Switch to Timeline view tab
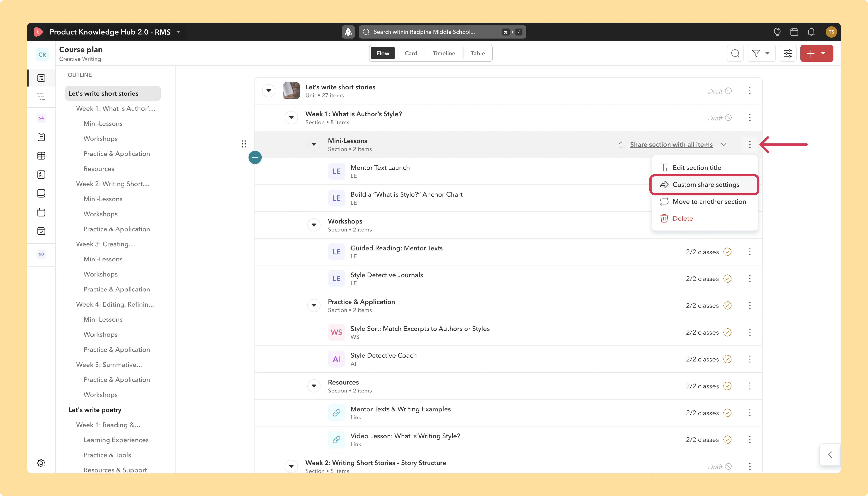Image resolution: width=868 pixels, height=496 pixels. (444, 54)
